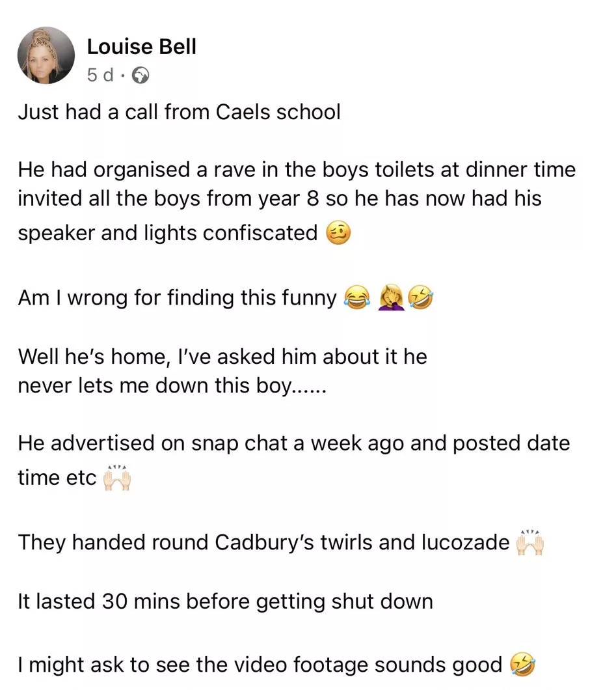The image size is (616, 690).
Task: Open Louise Bell's profile picture
Action: (46, 55)
